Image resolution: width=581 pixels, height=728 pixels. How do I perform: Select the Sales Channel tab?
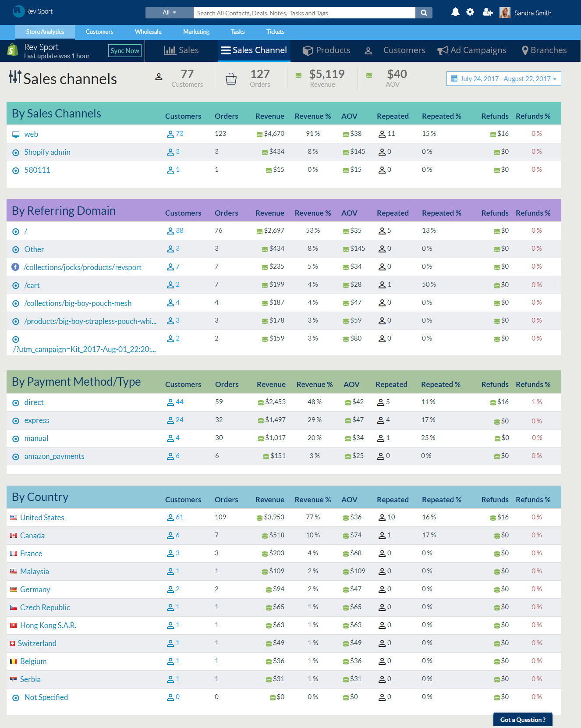click(x=254, y=50)
